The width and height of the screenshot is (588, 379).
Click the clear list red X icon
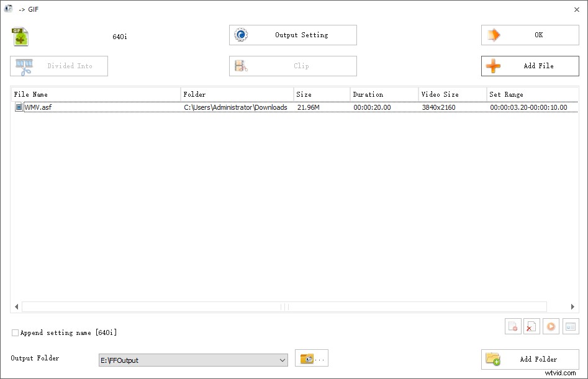531,326
